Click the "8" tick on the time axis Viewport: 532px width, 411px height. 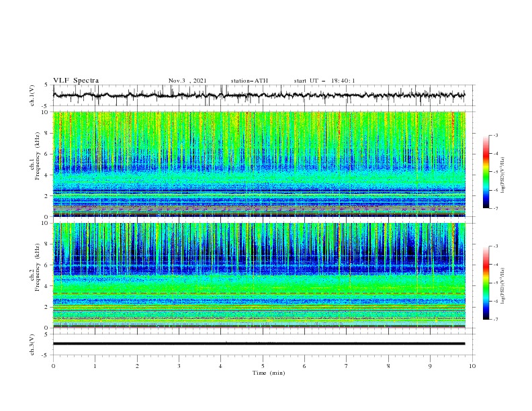coord(388,366)
